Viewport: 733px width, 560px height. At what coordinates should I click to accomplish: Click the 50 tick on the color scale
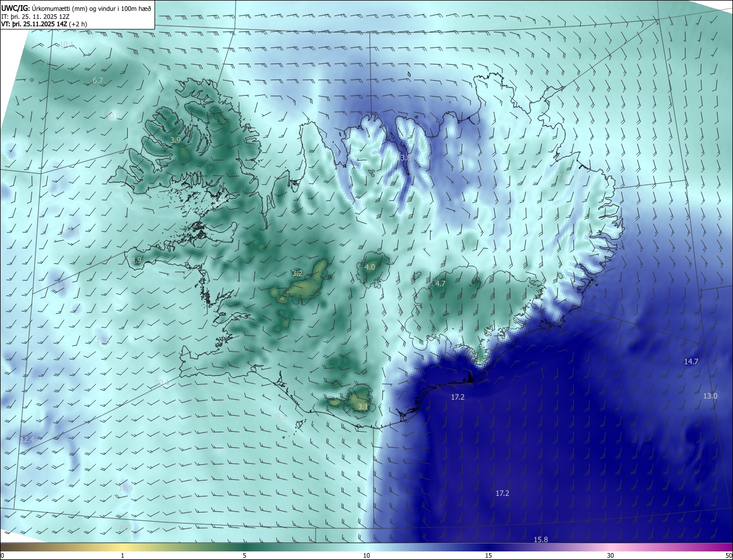tap(728, 555)
